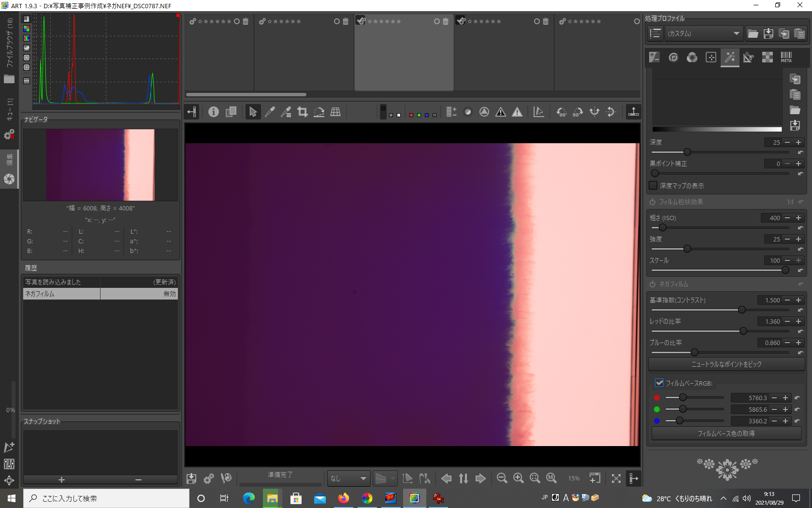Zoom preview to 1:1 scale
812x508 pixels.
551,478
